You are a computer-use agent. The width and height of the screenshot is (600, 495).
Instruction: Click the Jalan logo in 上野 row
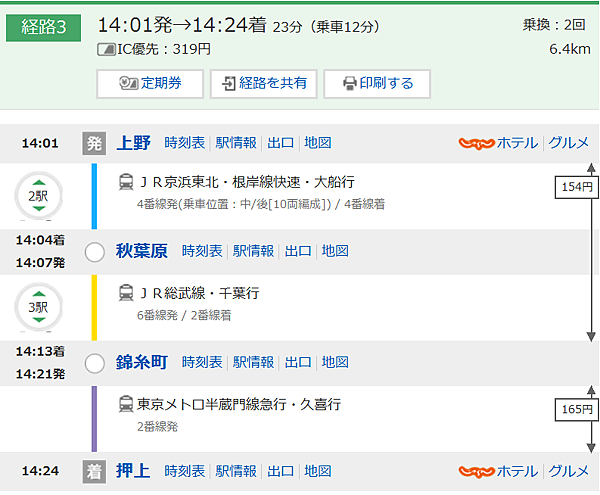click(476, 143)
